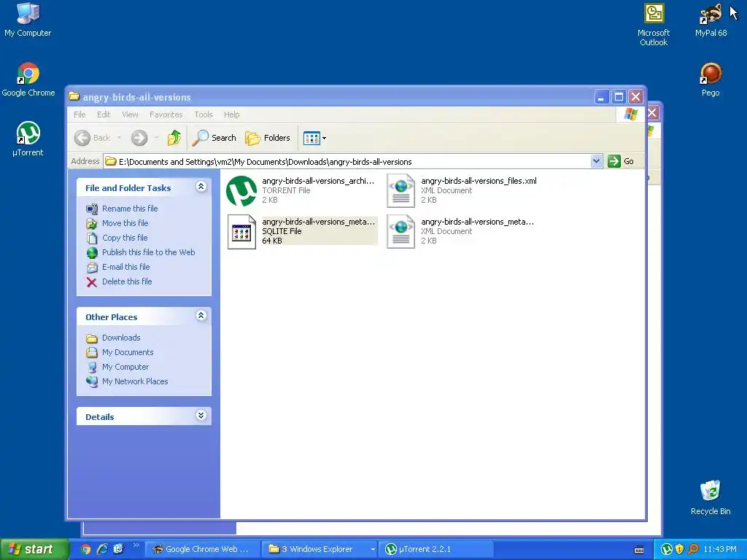Open the Search pane
The width and height of the screenshot is (747, 560).
(214, 138)
